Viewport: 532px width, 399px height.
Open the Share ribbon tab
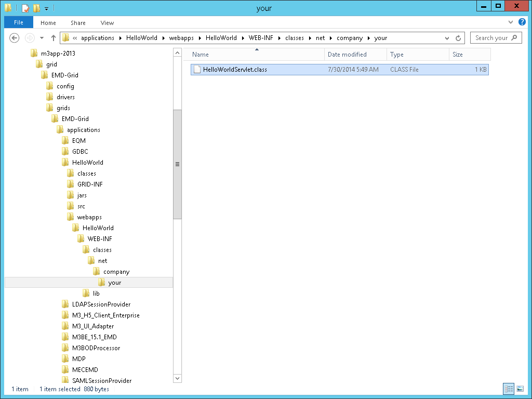point(78,23)
